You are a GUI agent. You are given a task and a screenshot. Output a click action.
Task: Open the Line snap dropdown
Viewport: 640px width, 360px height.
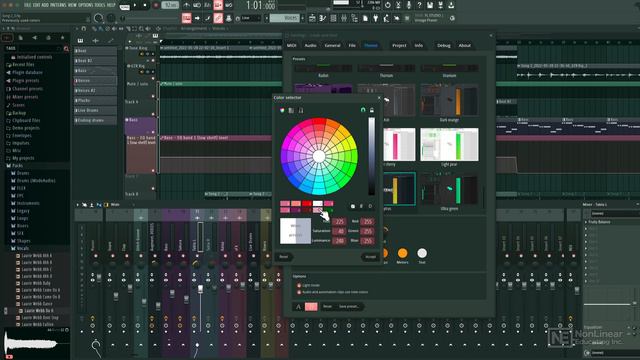point(250,18)
